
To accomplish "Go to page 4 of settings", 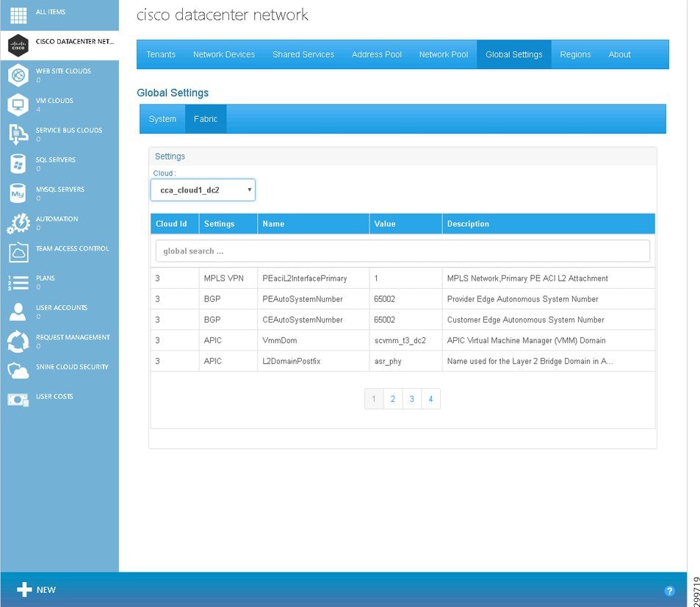I will click(431, 399).
